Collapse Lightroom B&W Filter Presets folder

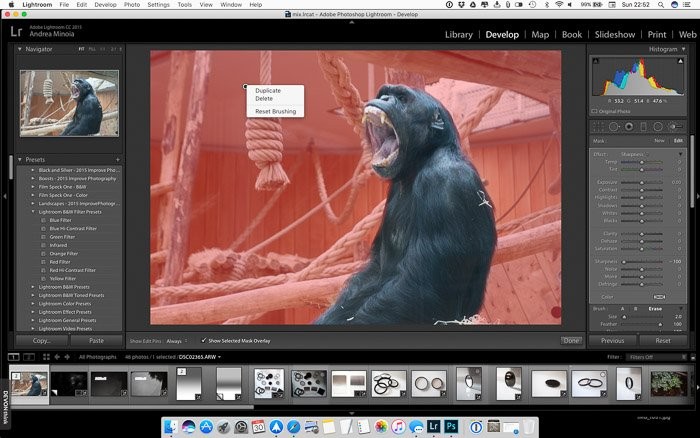point(33,212)
